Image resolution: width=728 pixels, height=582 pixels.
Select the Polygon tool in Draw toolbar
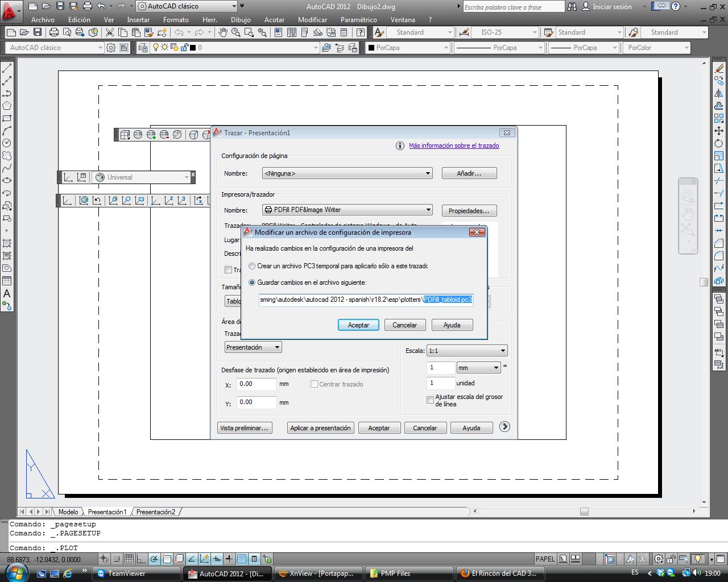pos(7,106)
